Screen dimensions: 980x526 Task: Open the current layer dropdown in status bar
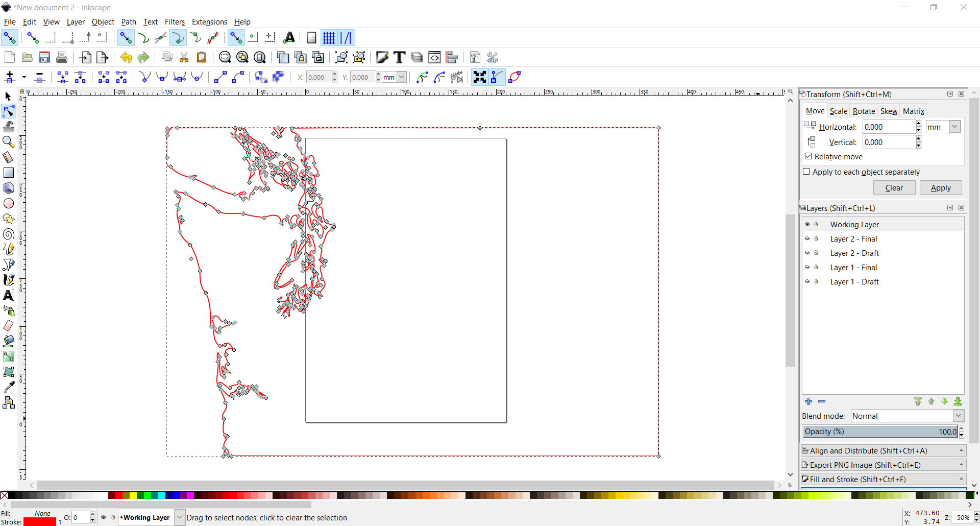pyautogui.click(x=179, y=517)
